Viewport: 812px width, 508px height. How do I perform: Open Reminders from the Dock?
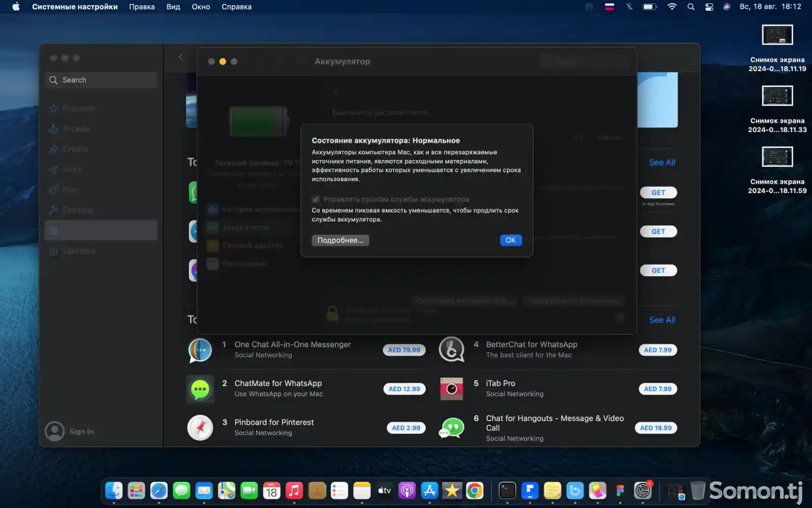(339, 491)
